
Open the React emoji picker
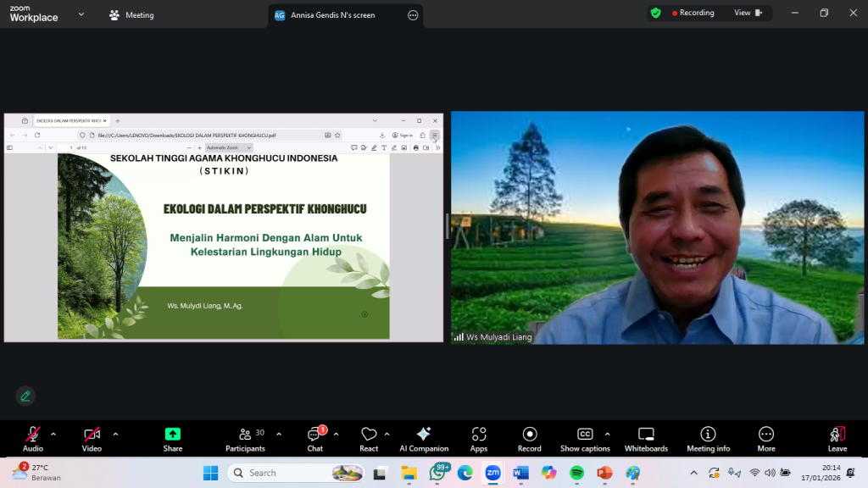[x=369, y=438]
